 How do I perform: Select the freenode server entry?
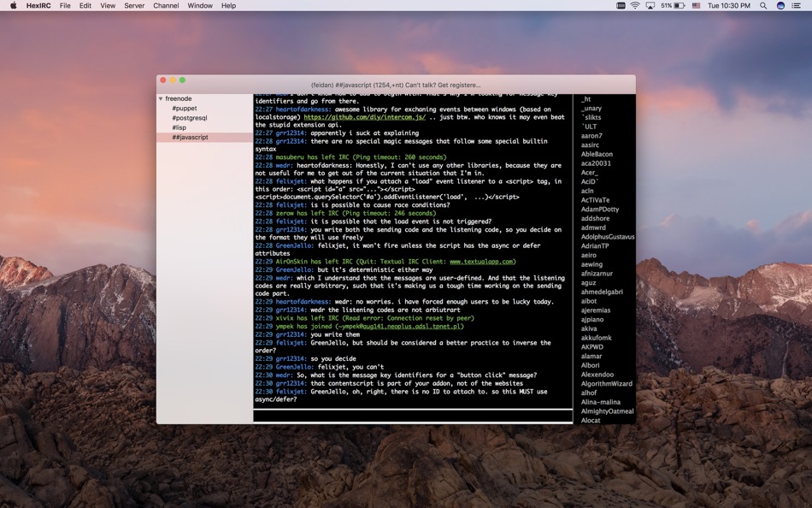point(178,98)
